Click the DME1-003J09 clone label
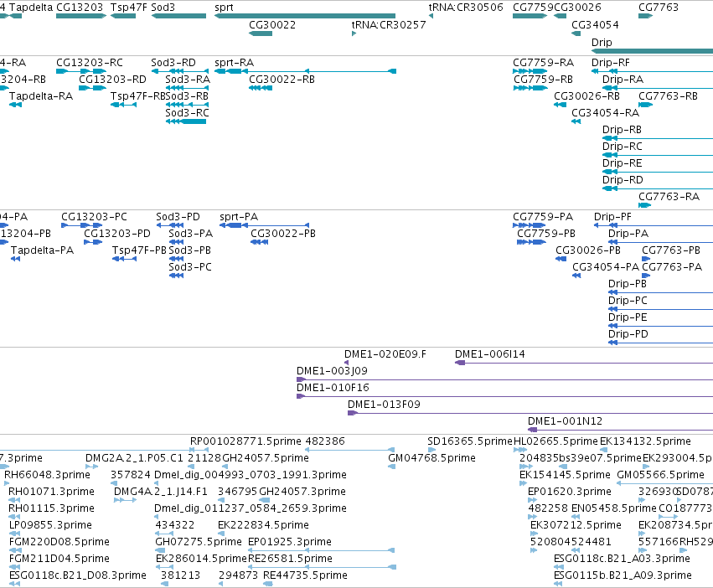Viewport: 713px width, 588px height. tap(332, 371)
